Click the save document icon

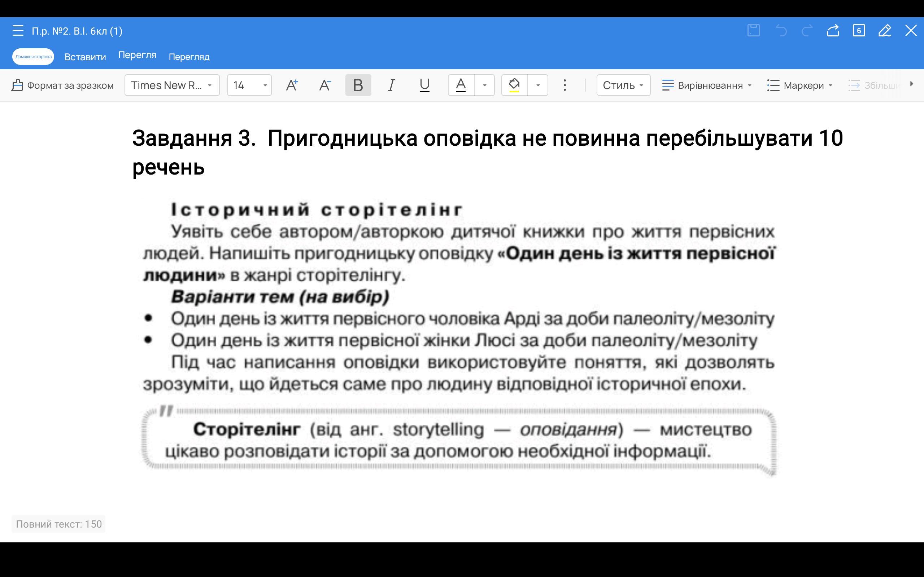(x=753, y=31)
